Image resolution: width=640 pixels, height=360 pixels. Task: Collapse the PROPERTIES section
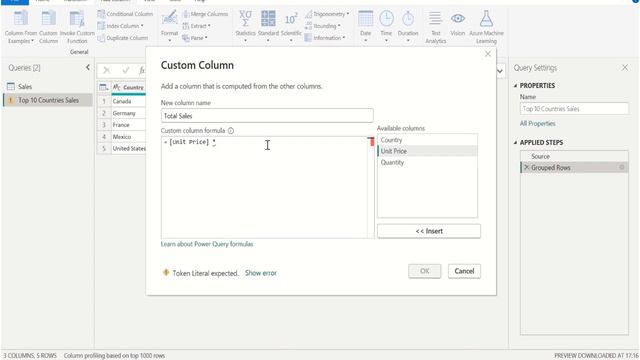coord(515,86)
